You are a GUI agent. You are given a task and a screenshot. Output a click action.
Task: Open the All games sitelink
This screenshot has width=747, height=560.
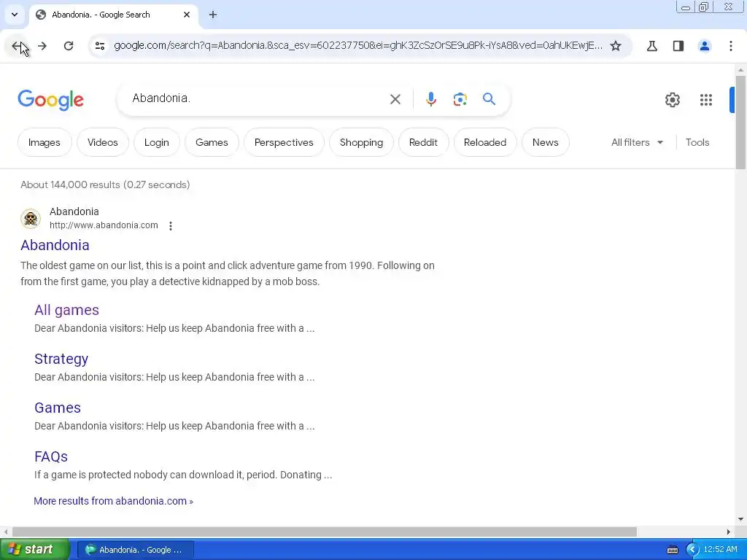(x=66, y=310)
